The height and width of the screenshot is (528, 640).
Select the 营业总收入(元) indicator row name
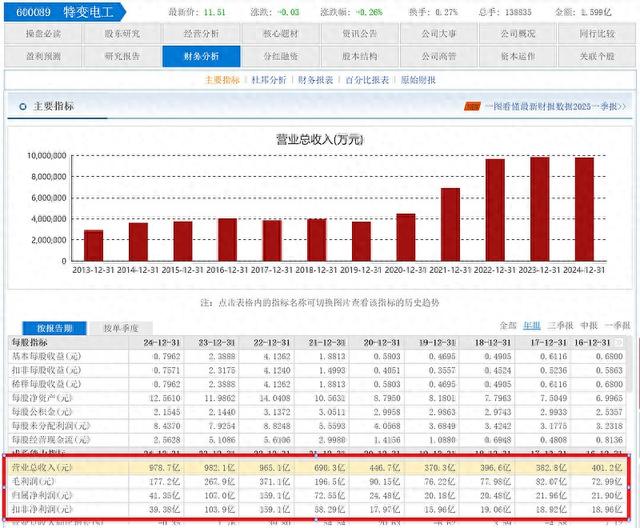[x=42, y=468]
